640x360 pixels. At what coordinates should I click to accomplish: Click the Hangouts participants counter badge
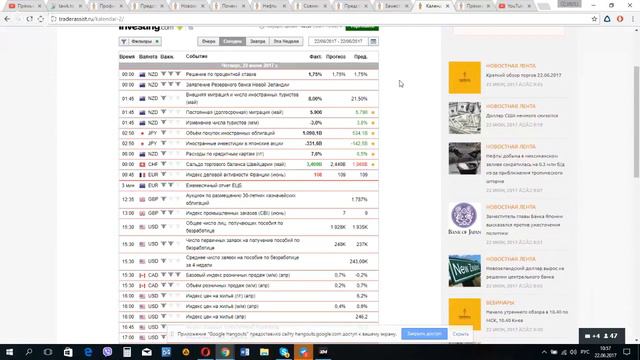pyautogui.click(x=602, y=336)
